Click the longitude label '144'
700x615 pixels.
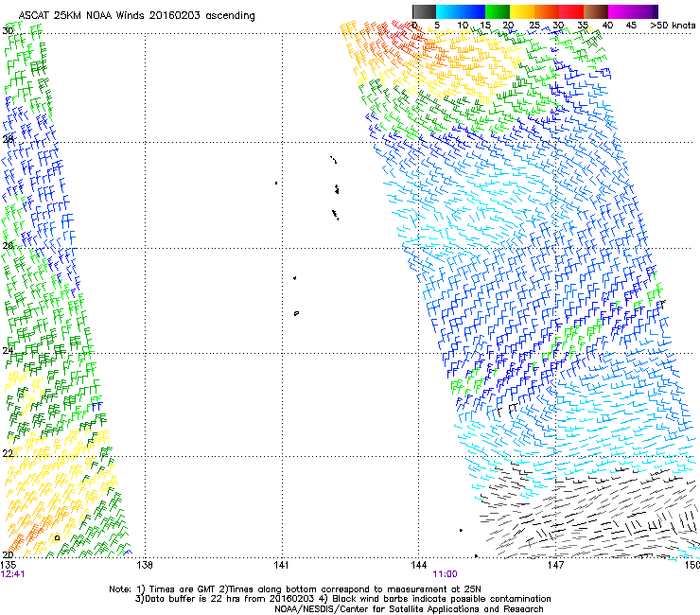[418, 565]
